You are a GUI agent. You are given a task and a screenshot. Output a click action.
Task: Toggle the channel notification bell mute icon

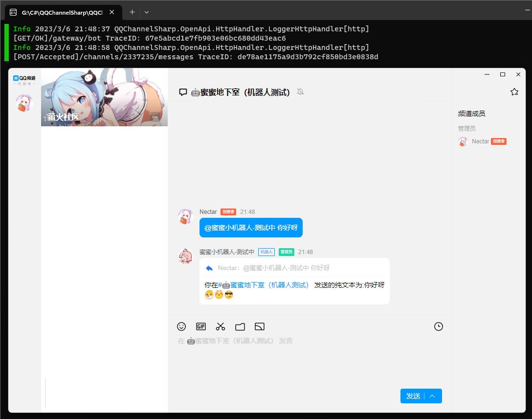(x=300, y=92)
